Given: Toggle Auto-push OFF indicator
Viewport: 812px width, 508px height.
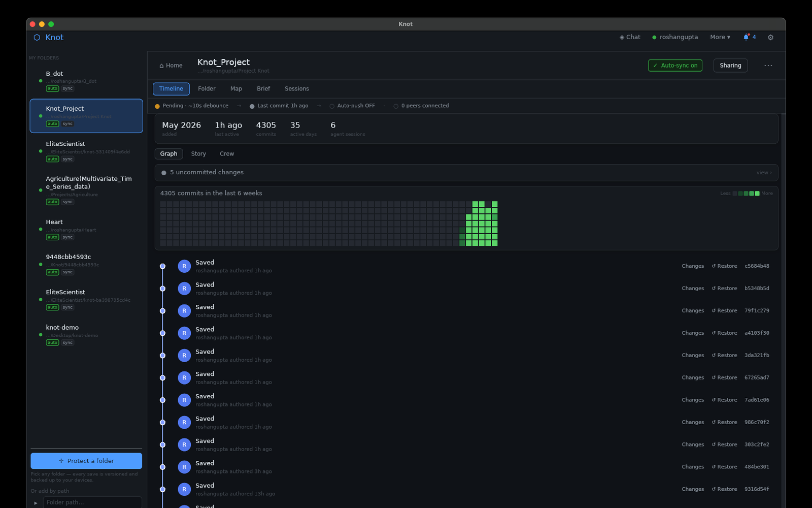Looking at the screenshot, I should pyautogui.click(x=352, y=106).
